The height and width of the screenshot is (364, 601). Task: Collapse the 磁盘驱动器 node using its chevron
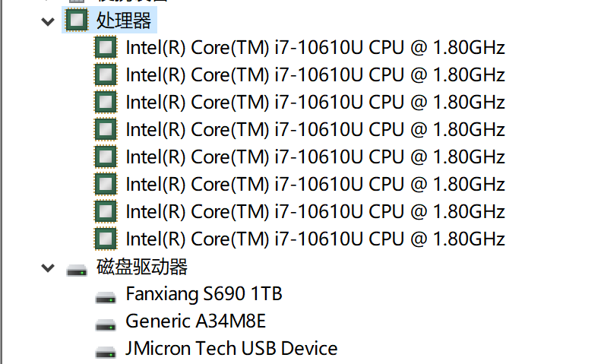[49, 268]
